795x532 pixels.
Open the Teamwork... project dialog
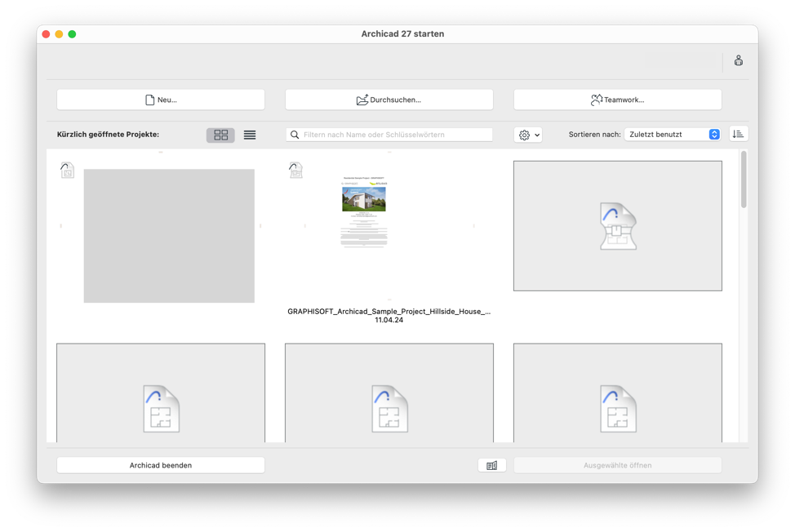(618, 100)
